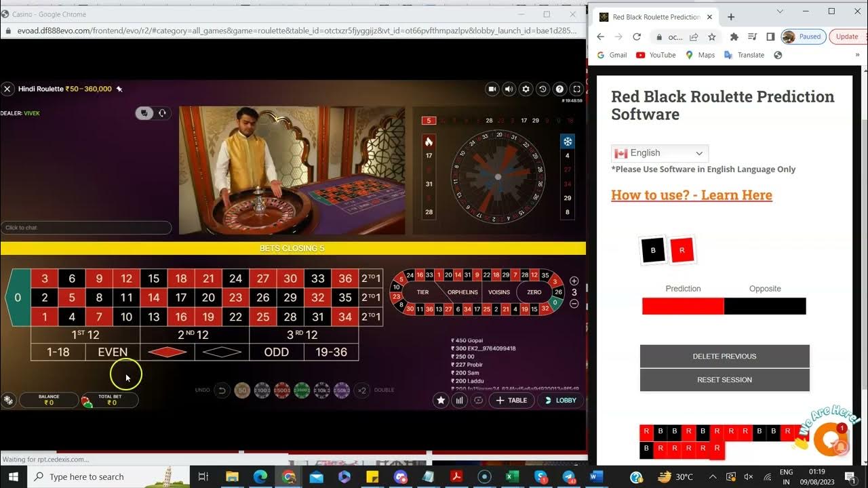868x488 pixels.
Task: Close the Hindi Roulette table with X
Action: (7, 89)
